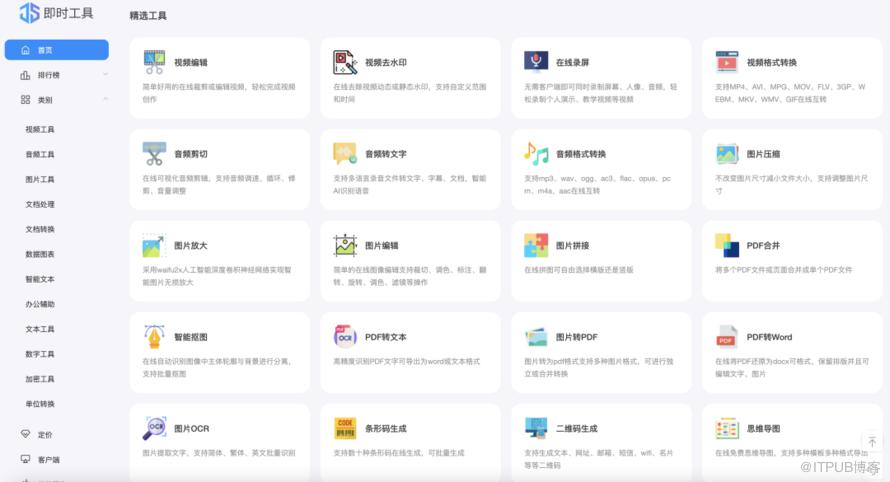This screenshot has height=482, width=890.
Task: Click the 视频格式转换 formats description
Action: (x=790, y=93)
